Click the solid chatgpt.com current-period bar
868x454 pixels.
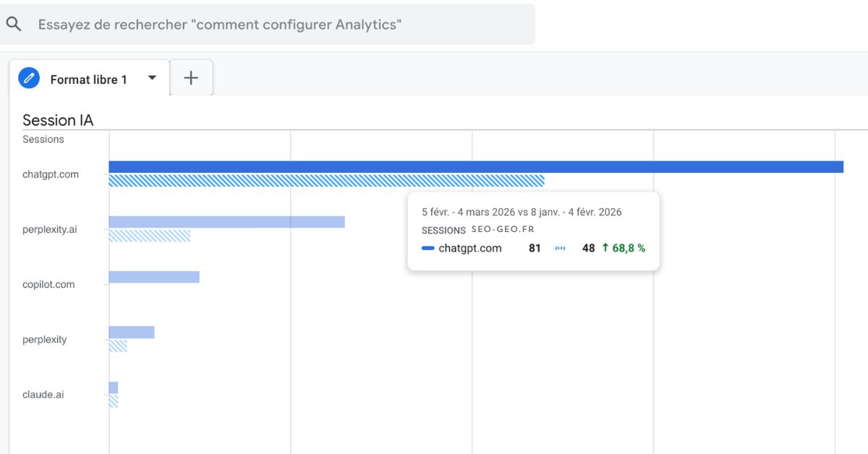[476, 167]
